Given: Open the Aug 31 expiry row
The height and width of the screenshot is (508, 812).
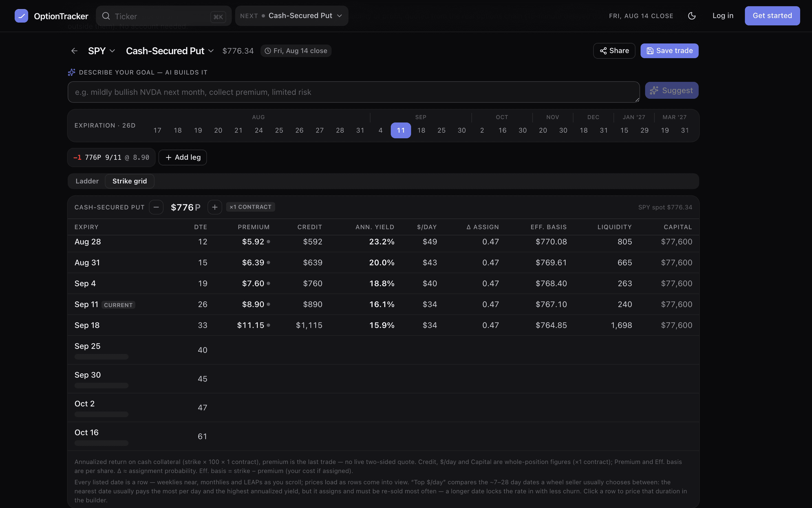Looking at the screenshot, I should tap(383, 262).
